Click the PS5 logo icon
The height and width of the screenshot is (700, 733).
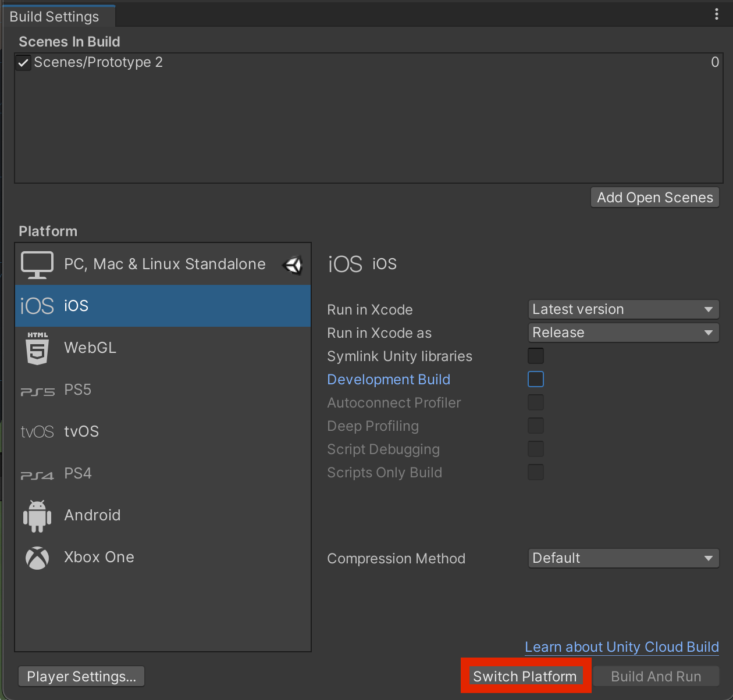click(37, 392)
